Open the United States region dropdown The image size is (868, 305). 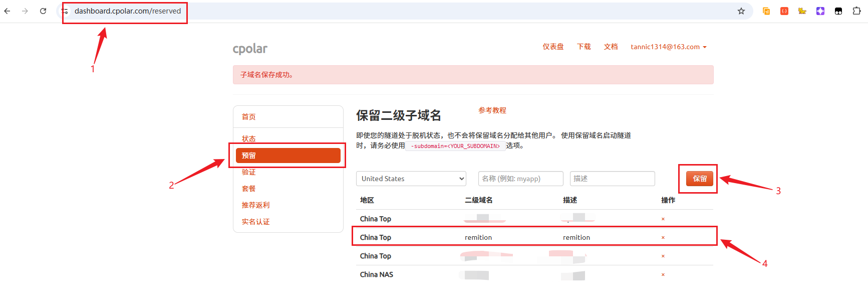point(411,179)
